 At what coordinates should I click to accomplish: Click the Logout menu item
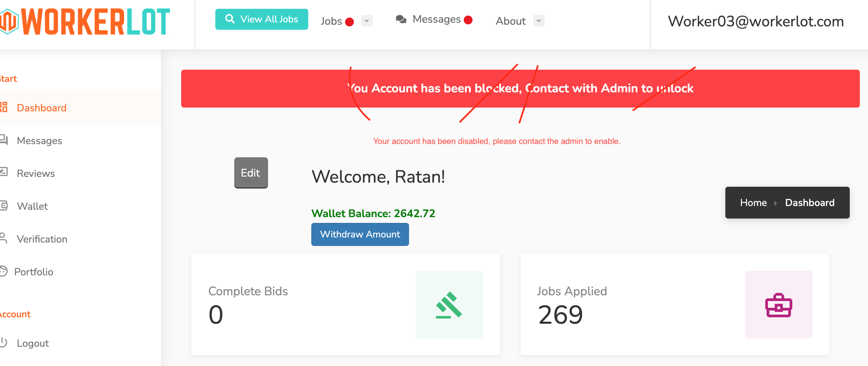point(32,343)
